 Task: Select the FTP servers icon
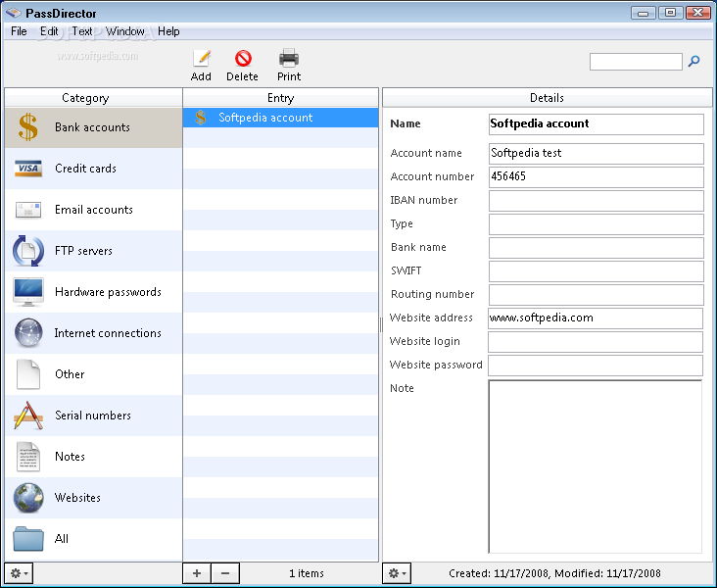[x=27, y=251]
